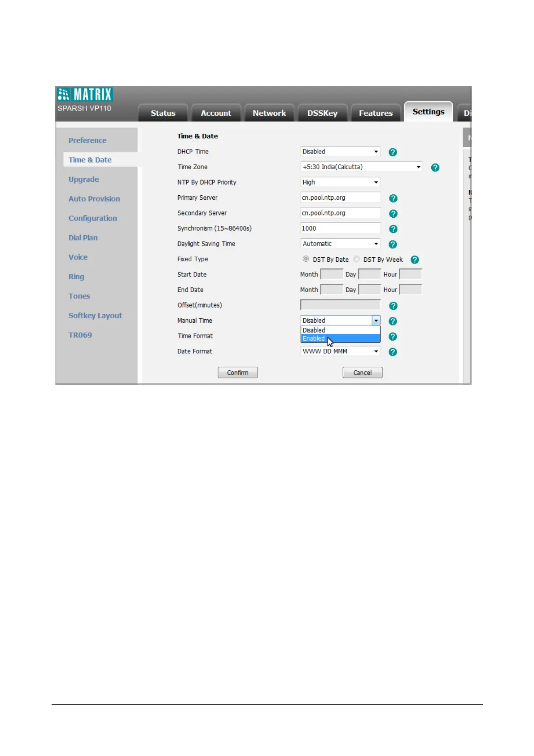Open Preference in the sidebar
This screenshot has height=756, width=534.
(x=88, y=141)
